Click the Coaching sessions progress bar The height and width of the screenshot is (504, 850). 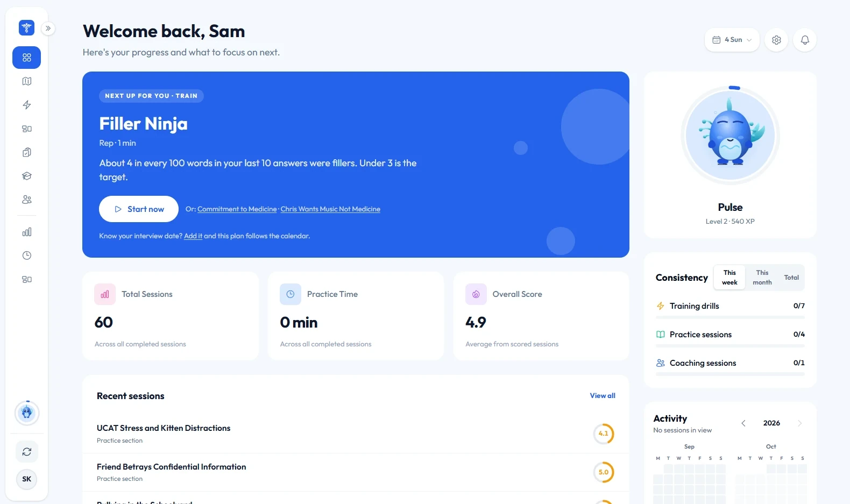[731, 374]
